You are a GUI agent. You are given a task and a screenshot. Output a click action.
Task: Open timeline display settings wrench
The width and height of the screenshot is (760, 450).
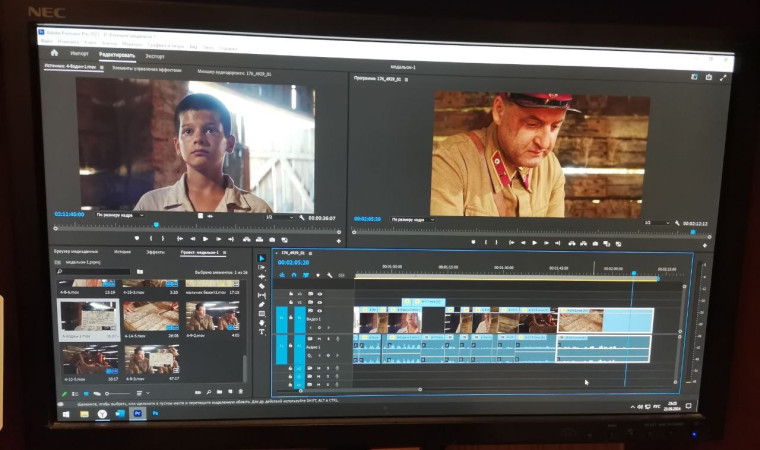pos(330,275)
